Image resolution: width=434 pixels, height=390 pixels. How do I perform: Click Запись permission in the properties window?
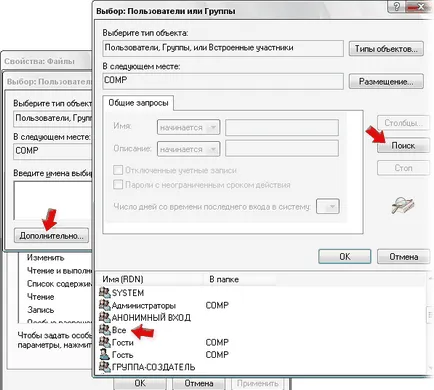pyautogui.click(x=40, y=310)
